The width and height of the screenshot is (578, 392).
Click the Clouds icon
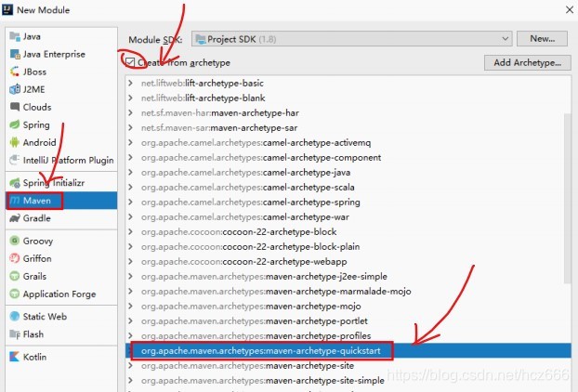[x=15, y=107]
